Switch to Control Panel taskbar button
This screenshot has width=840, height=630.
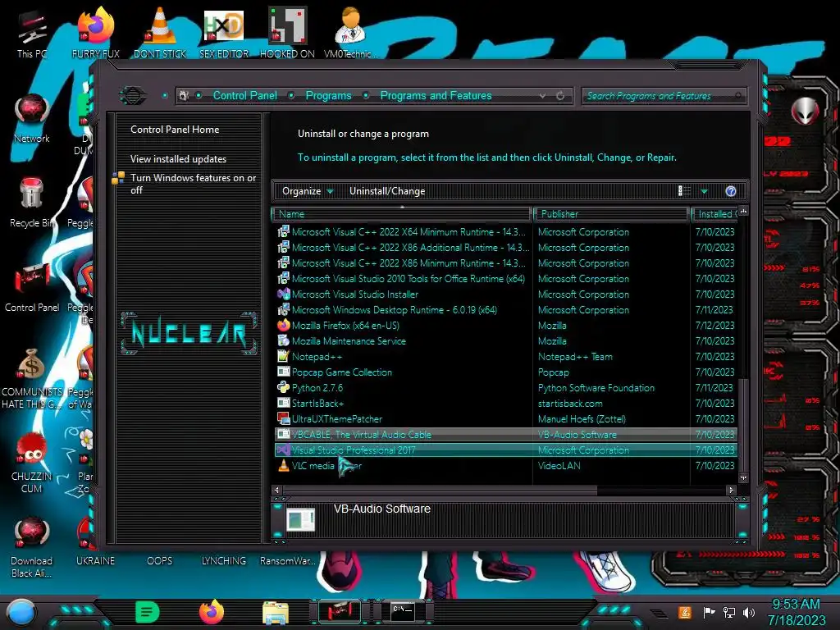[x=339, y=612]
